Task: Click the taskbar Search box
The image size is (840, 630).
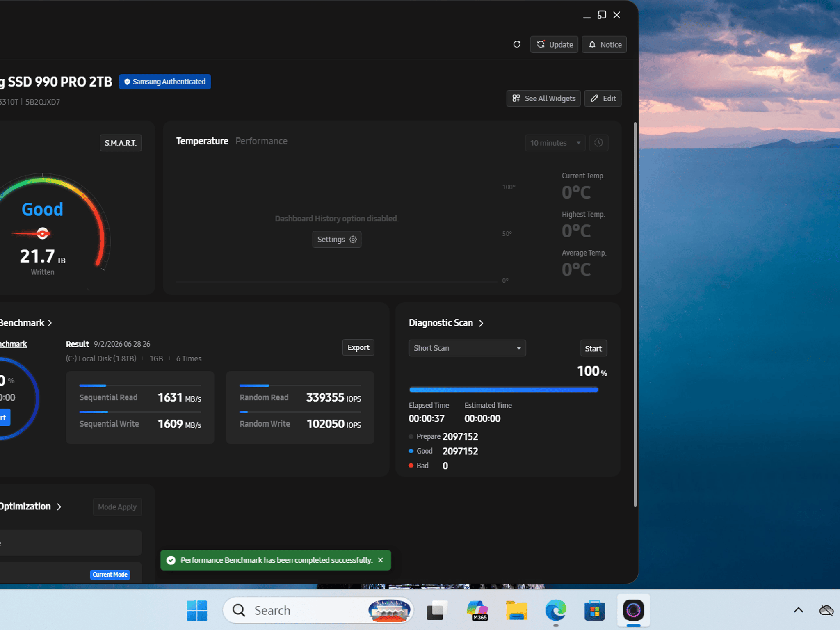Action: click(318, 611)
